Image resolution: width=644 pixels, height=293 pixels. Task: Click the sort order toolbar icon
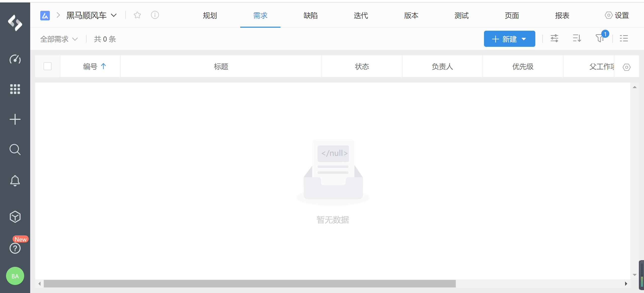coord(577,38)
